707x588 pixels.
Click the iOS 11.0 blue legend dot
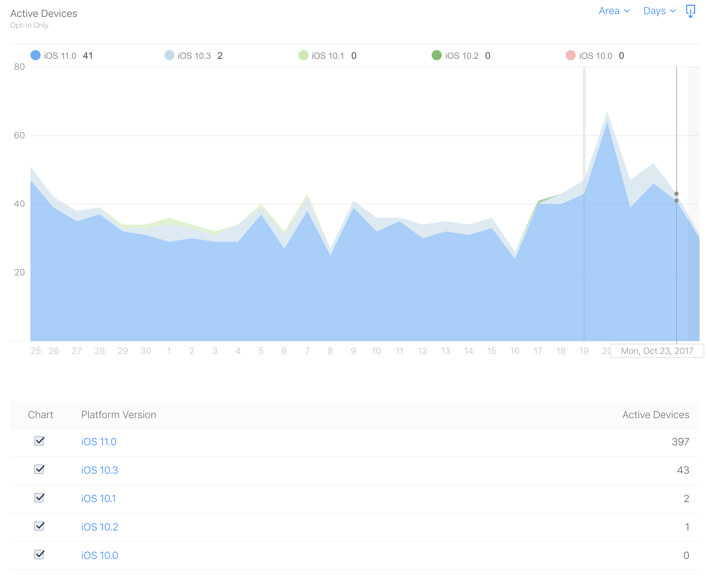pyautogui.click(x=36, y=55)
